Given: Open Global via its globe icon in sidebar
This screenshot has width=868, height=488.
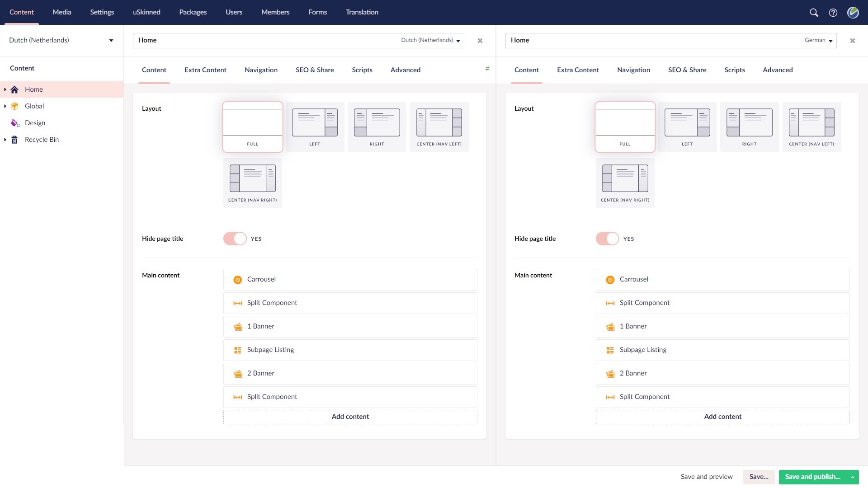Looking at the screenshot, I should (14, 106).
